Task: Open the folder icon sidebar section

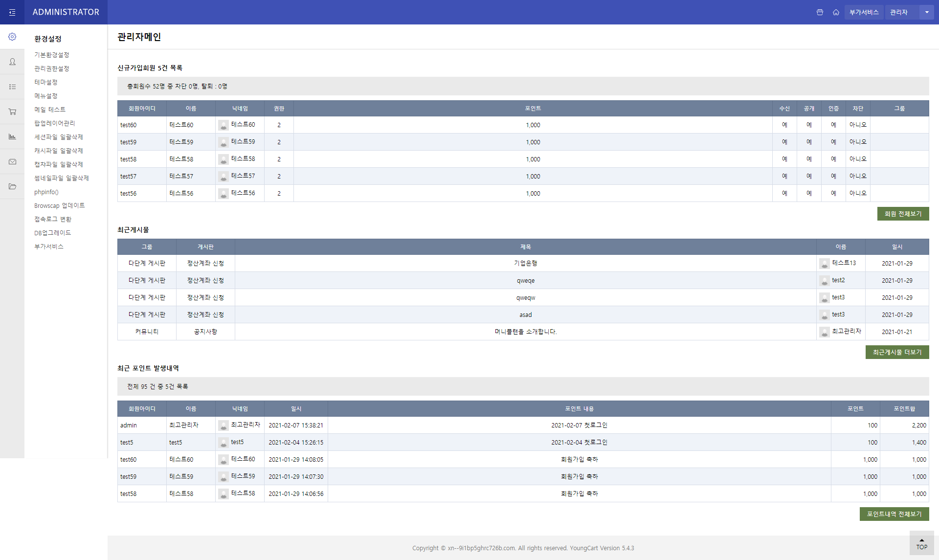Action: tap(12, 186)
